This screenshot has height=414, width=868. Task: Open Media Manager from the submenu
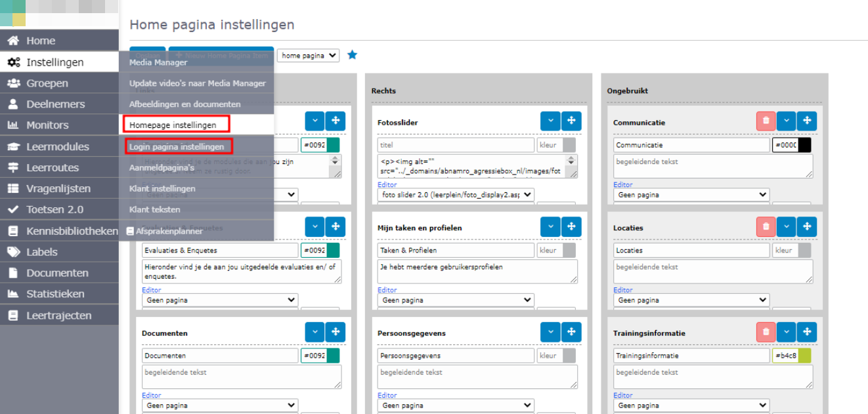(x=158, y=62)
